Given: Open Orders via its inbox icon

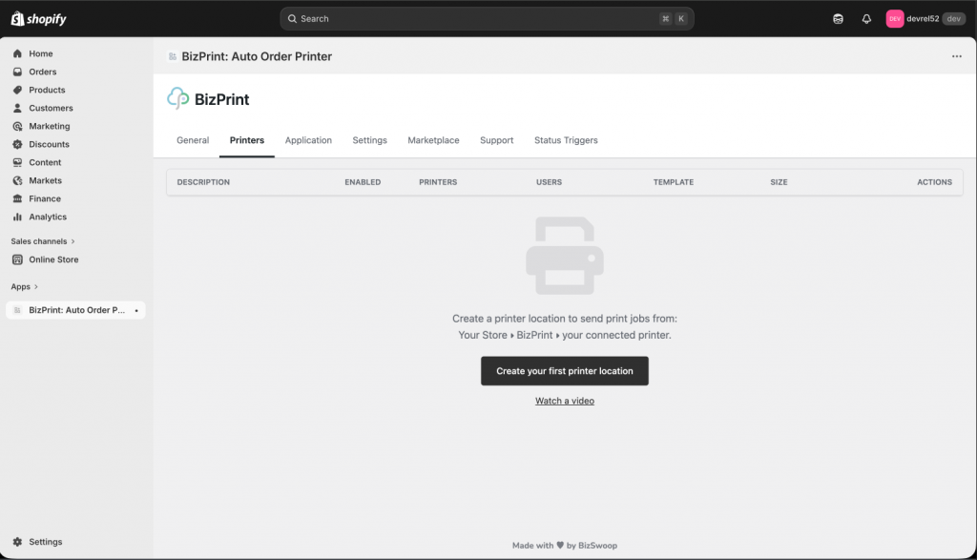Looking at the screenshot, I should point(17,72).
